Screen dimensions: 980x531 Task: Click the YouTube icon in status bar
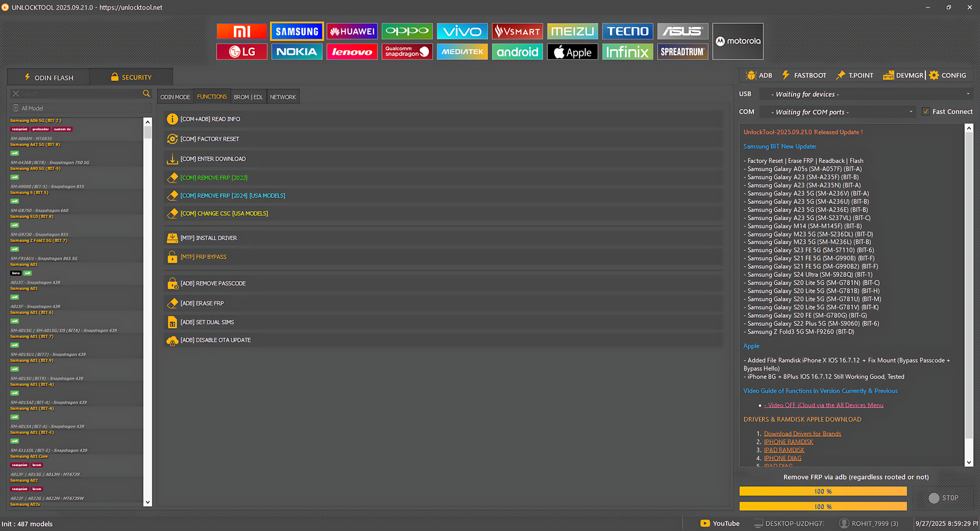coord(705,523)
